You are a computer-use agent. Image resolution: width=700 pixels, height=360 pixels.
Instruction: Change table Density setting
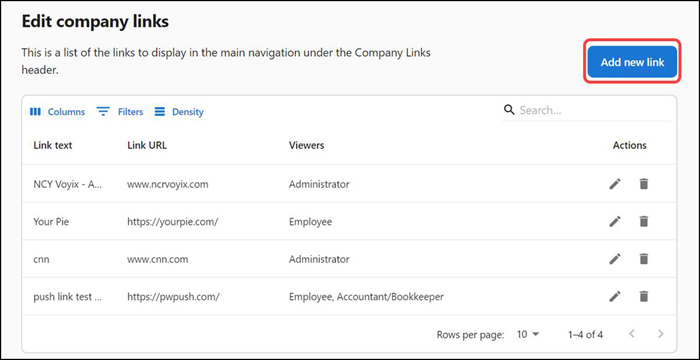pos(179,112)
